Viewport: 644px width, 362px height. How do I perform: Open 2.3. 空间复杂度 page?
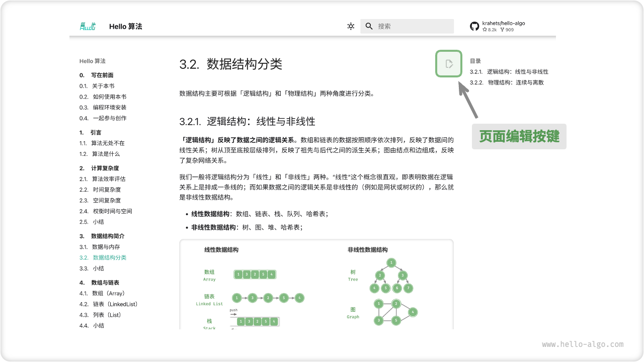pyautogui.click(x=101, y=200)
